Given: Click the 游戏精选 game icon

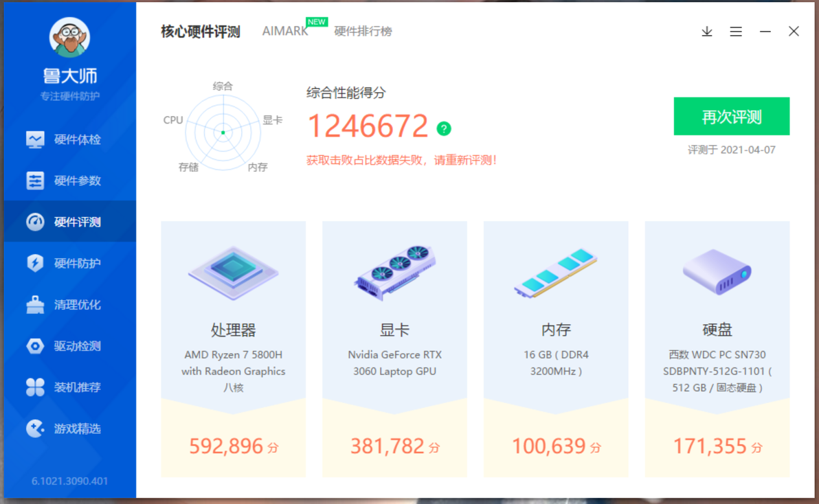Looking at the screenshot, I should click(x=35, y=428).
